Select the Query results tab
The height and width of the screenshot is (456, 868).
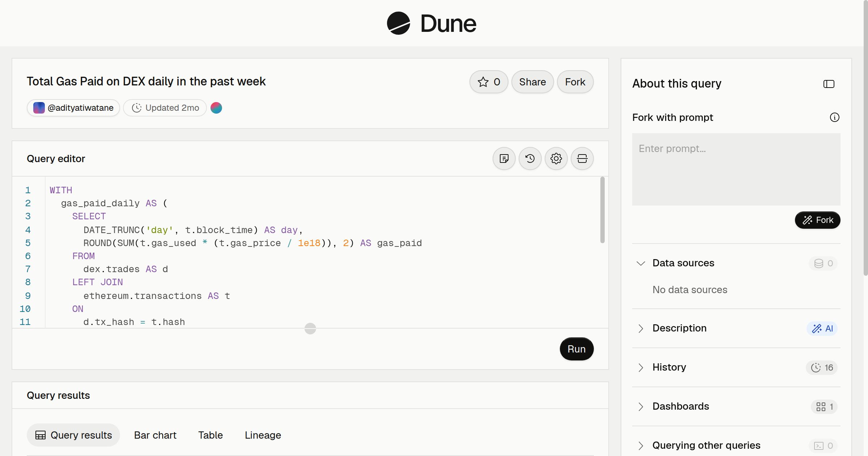(73, 435)
